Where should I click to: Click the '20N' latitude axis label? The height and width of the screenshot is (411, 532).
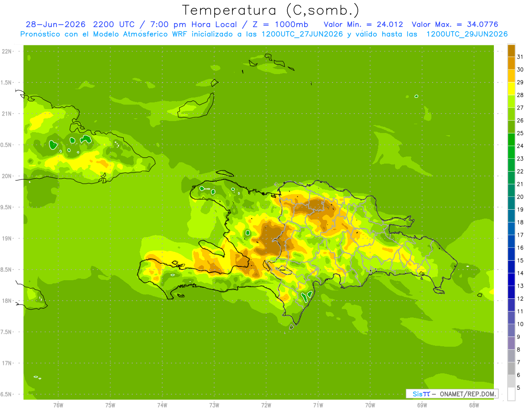coord(7,176)
